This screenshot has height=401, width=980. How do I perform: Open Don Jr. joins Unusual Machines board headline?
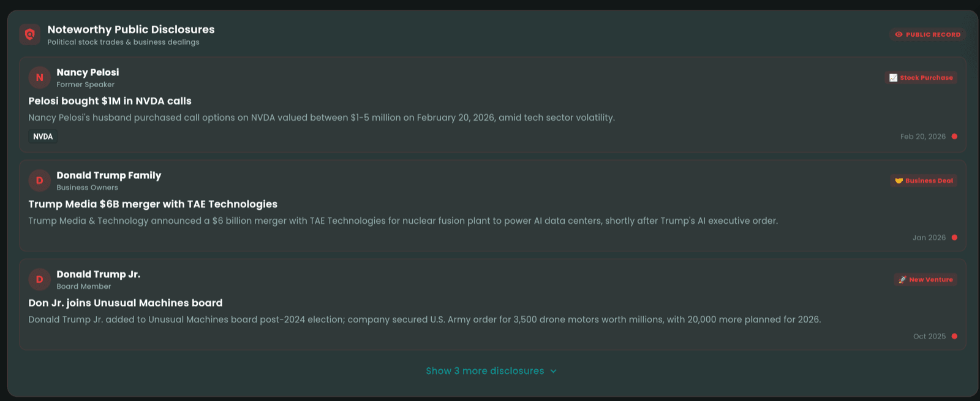tap(125, 303)
